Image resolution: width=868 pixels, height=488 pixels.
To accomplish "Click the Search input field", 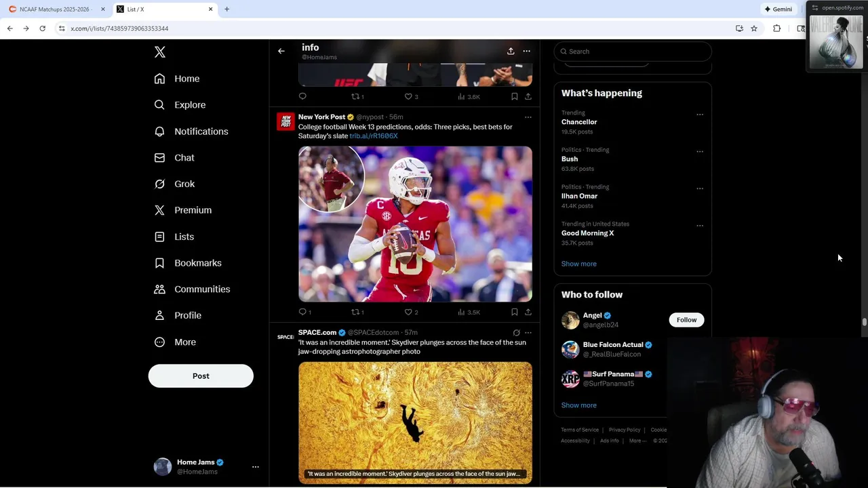I will tap(633, 52).
